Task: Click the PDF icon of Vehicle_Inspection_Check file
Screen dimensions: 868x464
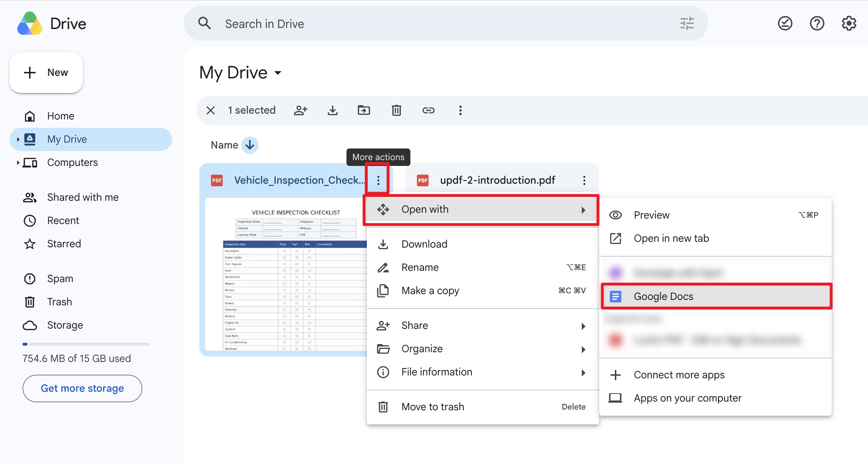Action: coord(217,180)
